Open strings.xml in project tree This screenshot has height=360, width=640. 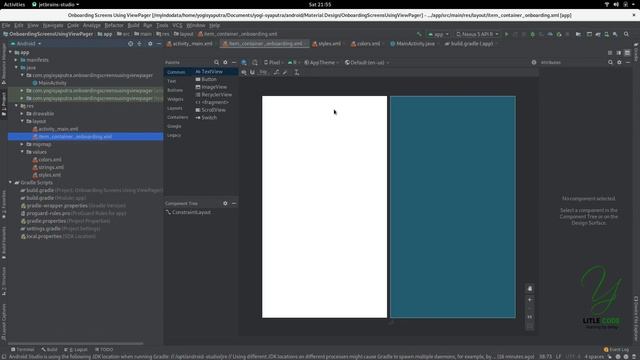(48, 167)
